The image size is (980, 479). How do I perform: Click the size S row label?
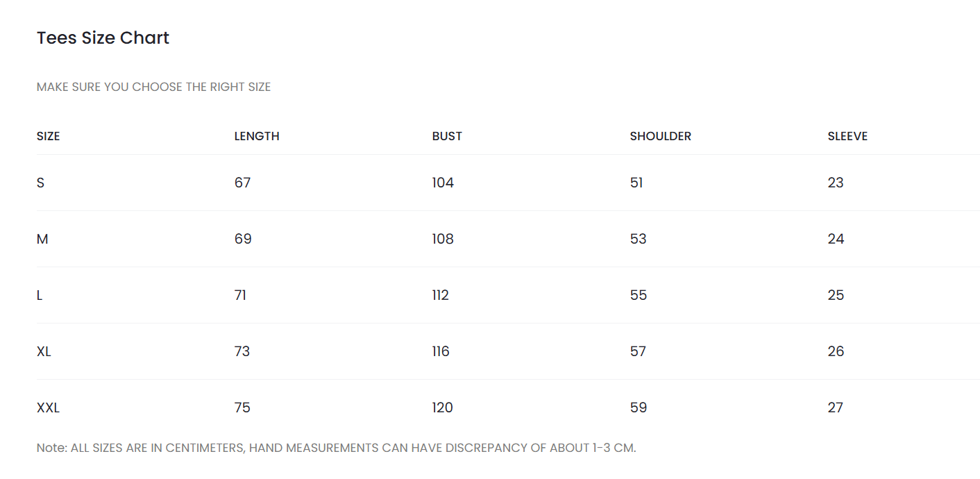(40, 183)
